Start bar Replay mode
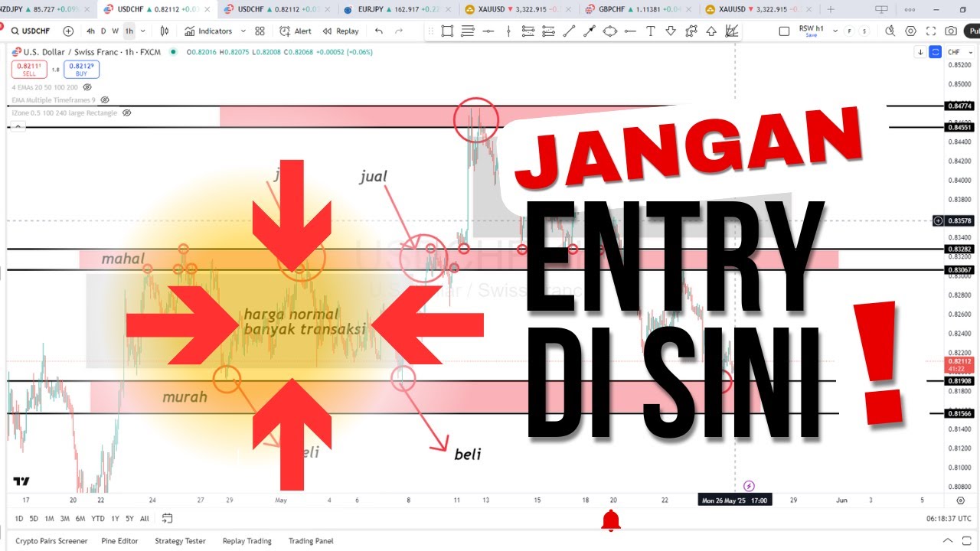980x551 pixels. 341,31
